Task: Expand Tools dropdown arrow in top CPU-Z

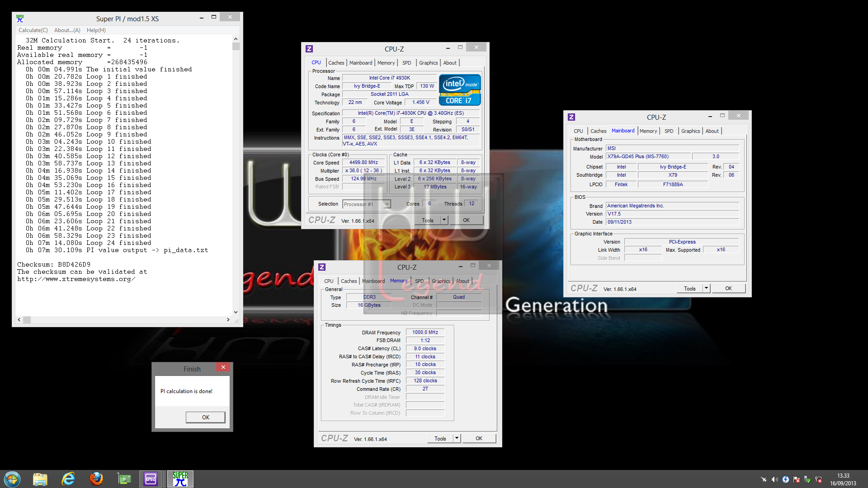Action: pyautogui.click(x=444, y=220)
